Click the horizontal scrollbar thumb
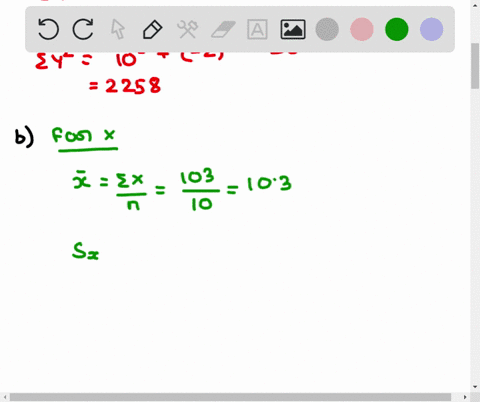The image size is (480, 402). 230,397
